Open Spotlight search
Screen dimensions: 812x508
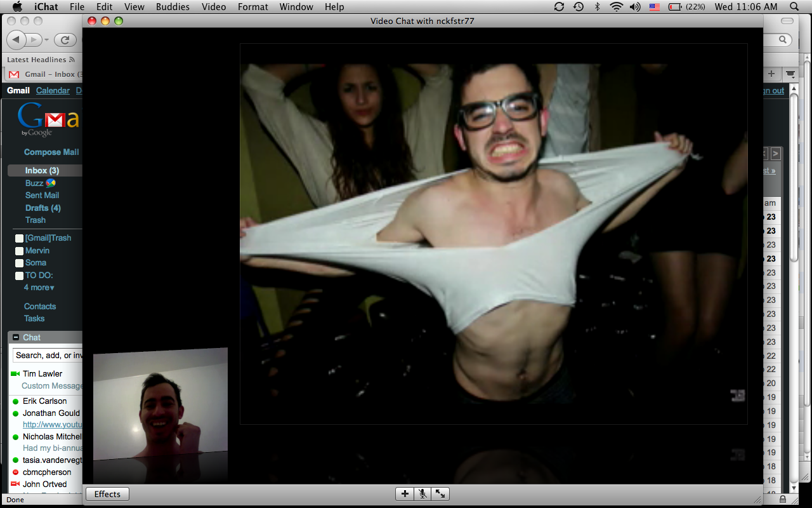coord(794,7)
